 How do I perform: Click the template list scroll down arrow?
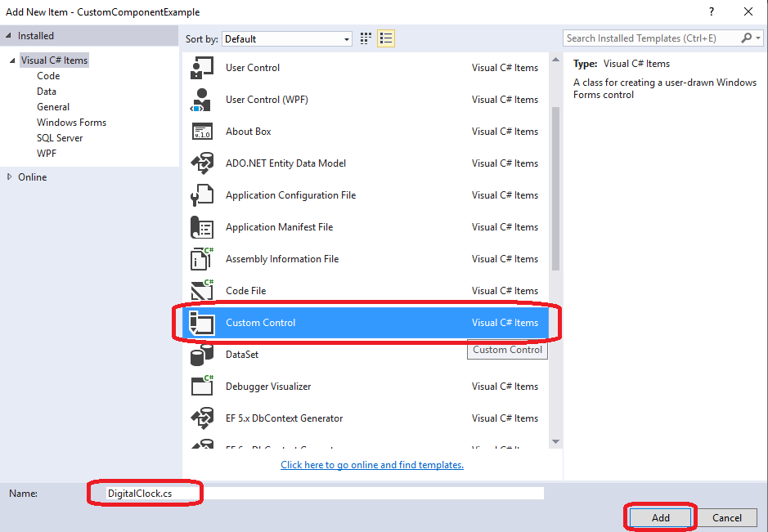555,441
